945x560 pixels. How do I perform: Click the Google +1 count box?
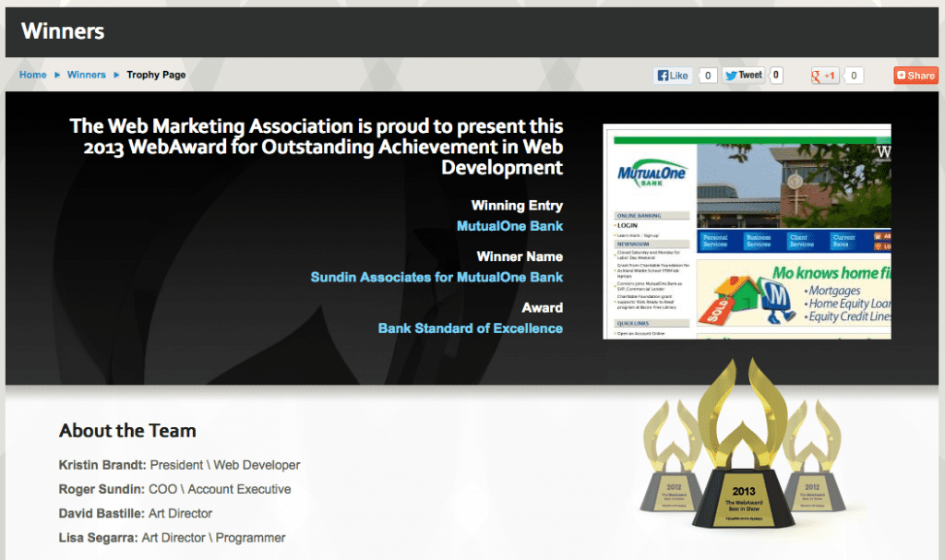click(x=854, y=76)
